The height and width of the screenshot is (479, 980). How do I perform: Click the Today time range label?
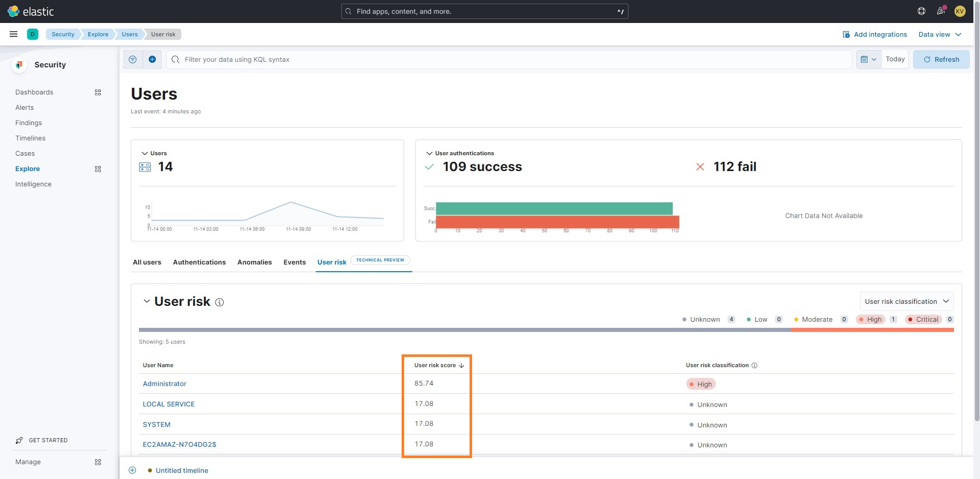(895, 59)
